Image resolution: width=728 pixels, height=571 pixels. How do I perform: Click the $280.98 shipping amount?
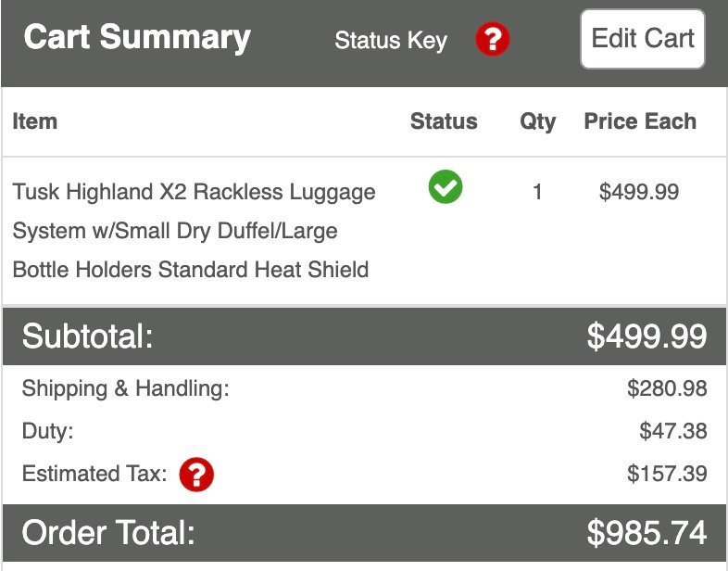667,388
